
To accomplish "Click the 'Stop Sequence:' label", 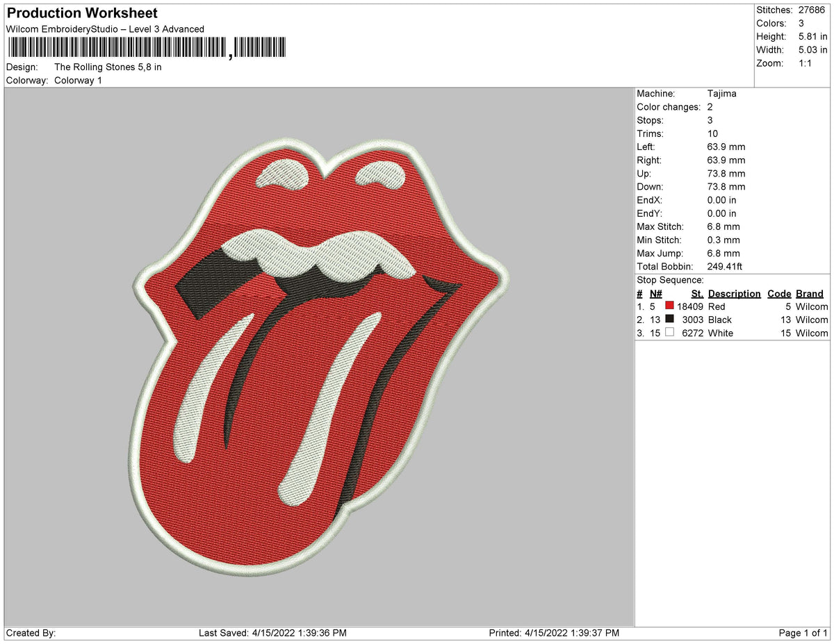I will point(670,280).
